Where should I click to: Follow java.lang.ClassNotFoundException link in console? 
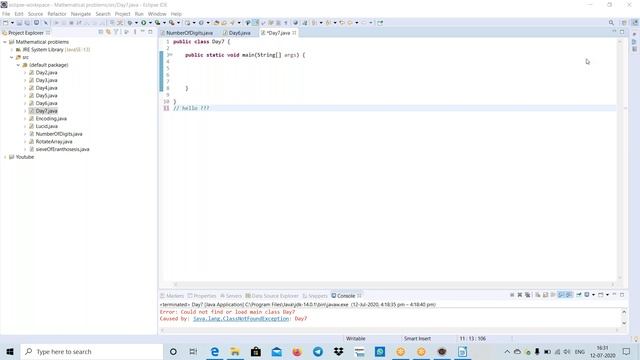[241, 318]
